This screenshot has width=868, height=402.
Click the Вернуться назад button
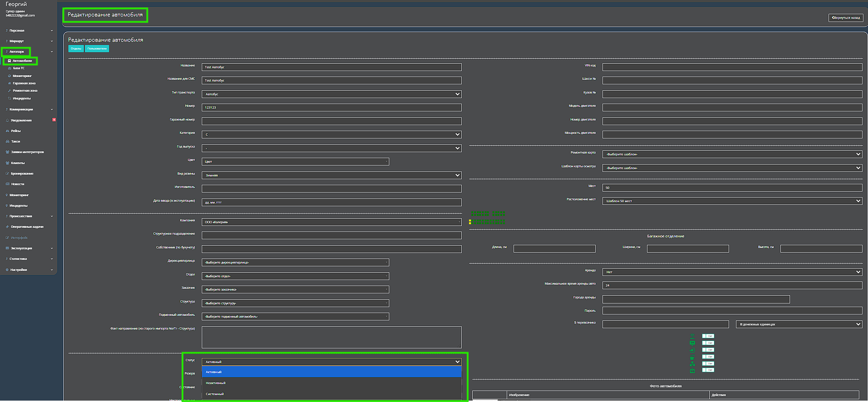tap(846, 18)
